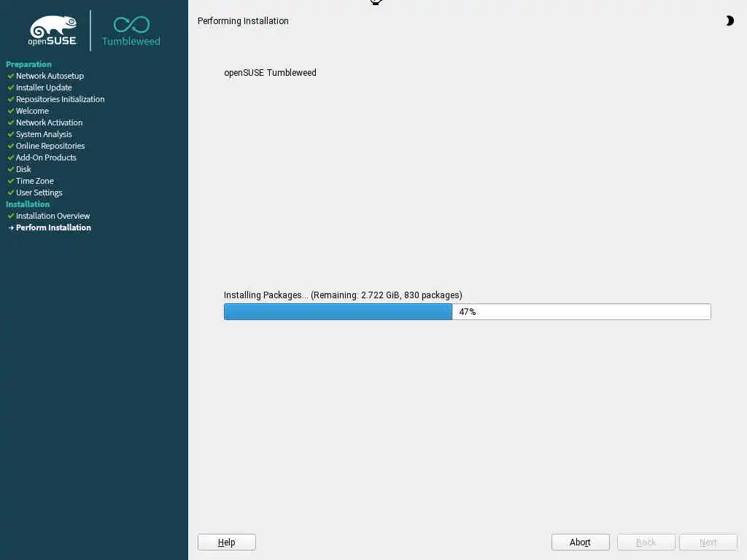Click green checkmark beside Repositories Initialization
The height and width of the screenshot is (560, 747).
[x=10, y=99]
